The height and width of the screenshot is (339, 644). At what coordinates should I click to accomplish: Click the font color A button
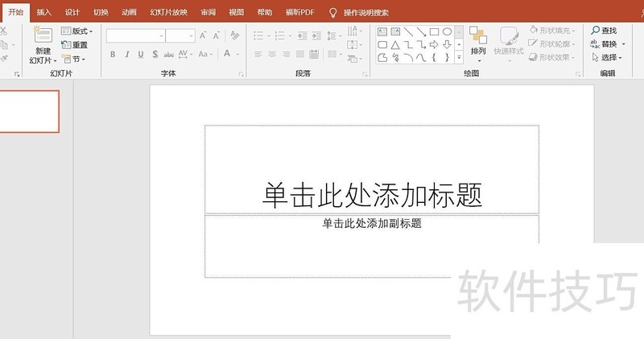[228, 54]
